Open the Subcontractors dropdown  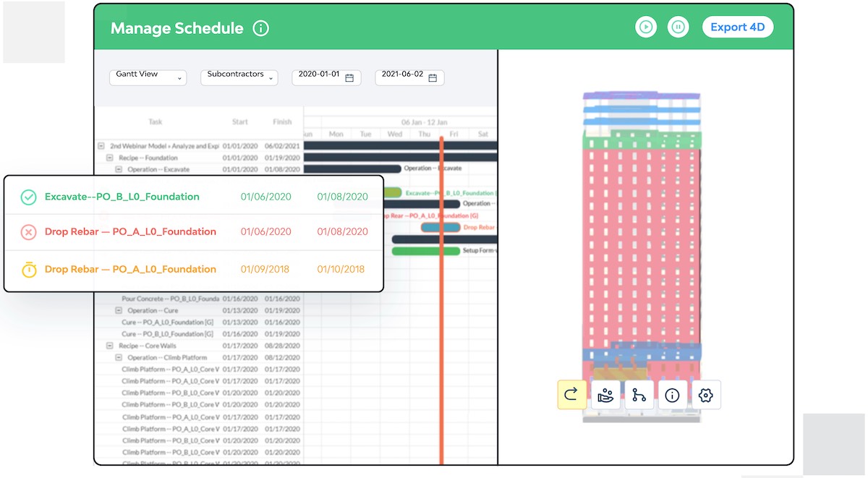239,77
